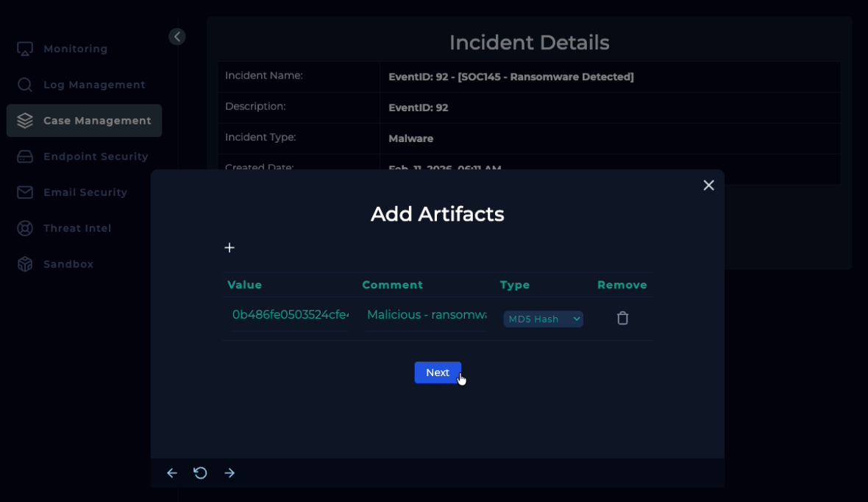The image size is (868, 502).
Task: Click the Sandbox cube icon
Action: coord(25,264)
